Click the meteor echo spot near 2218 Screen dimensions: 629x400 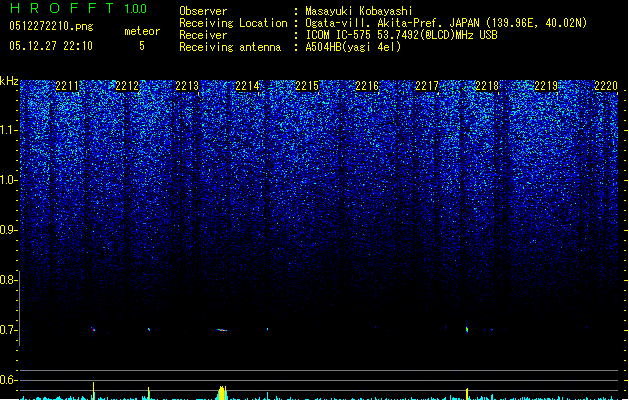tap(467, 329)
